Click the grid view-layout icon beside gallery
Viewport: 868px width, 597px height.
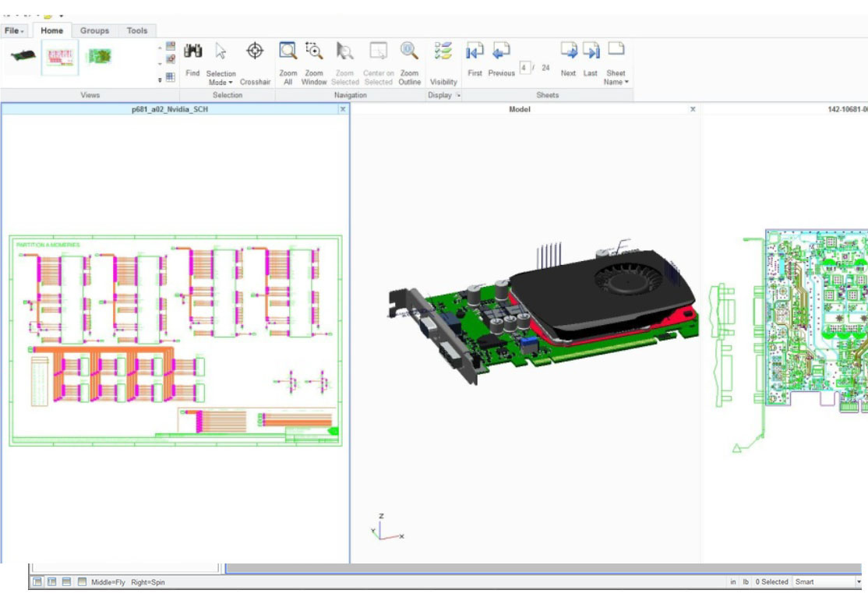coord(171,77)
